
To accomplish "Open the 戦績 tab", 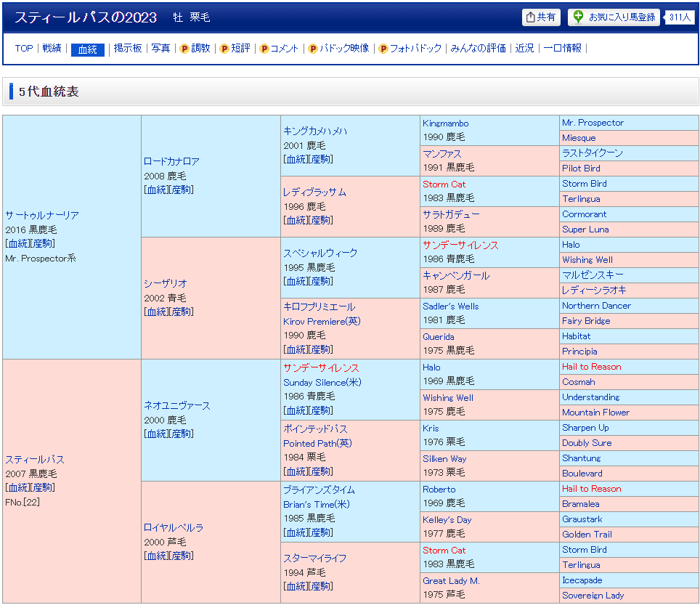I will [x=52, y=48].
